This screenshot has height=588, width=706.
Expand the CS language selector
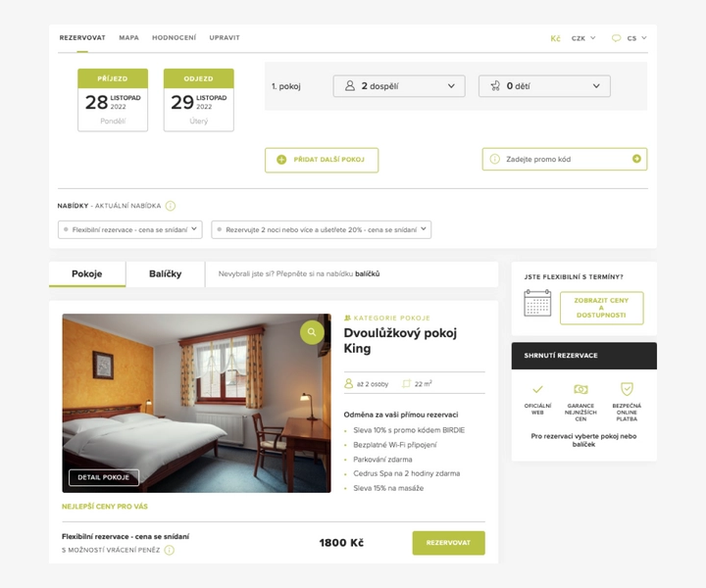click(x=636, y=38)
